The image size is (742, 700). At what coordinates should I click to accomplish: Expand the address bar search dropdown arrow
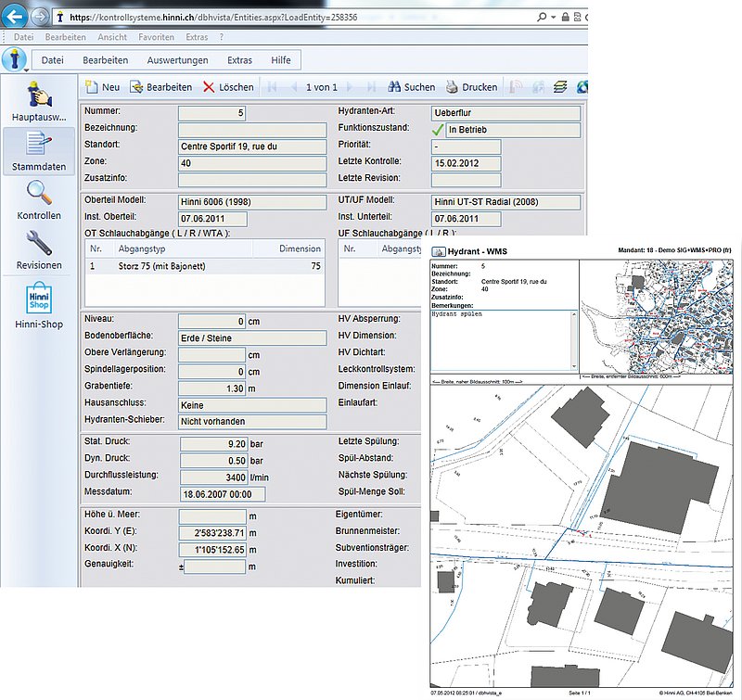coord(553,18)
